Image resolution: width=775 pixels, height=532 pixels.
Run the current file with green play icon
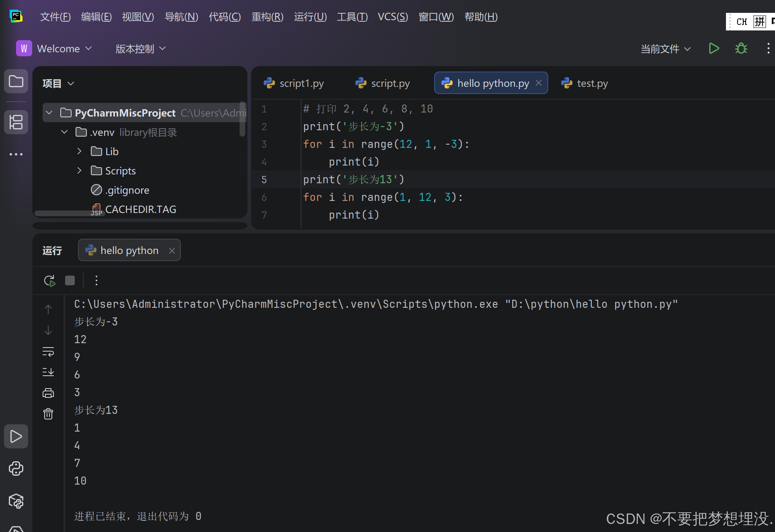point(714,49)
